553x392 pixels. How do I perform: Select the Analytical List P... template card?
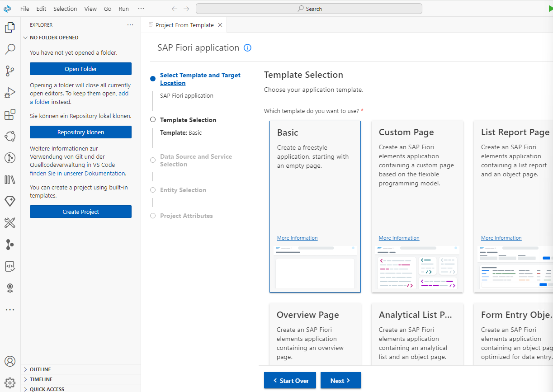(x=417, y=334)
